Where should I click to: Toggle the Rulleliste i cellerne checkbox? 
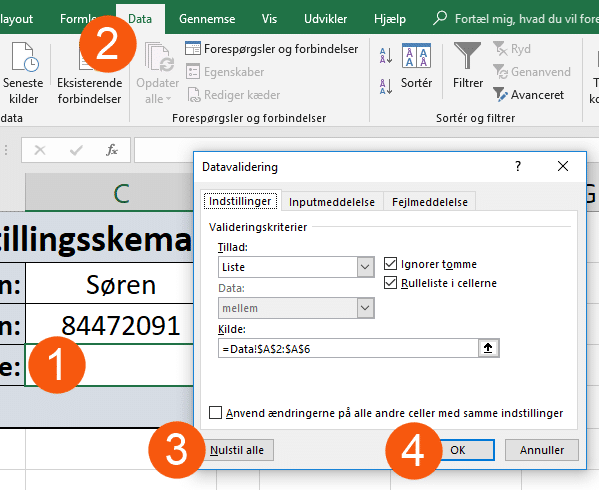point(390,283)
